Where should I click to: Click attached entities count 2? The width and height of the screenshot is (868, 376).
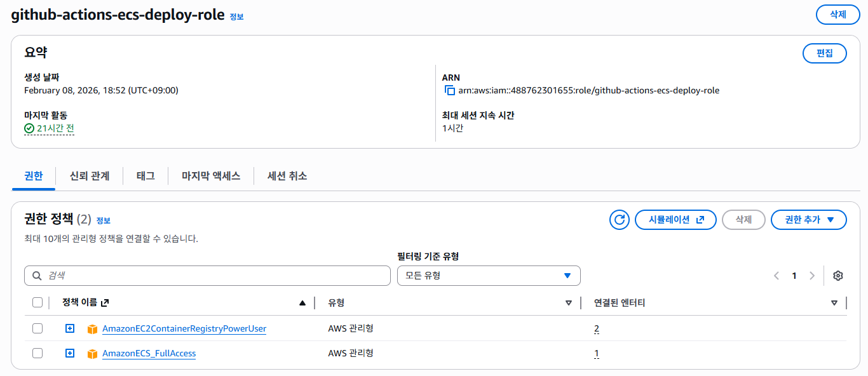tap(597, 329)
